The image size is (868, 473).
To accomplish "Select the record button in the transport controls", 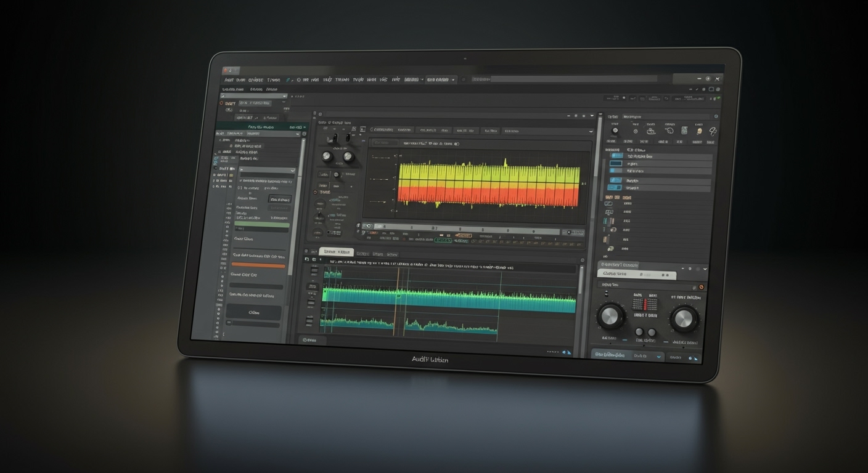I will (404, 239).
